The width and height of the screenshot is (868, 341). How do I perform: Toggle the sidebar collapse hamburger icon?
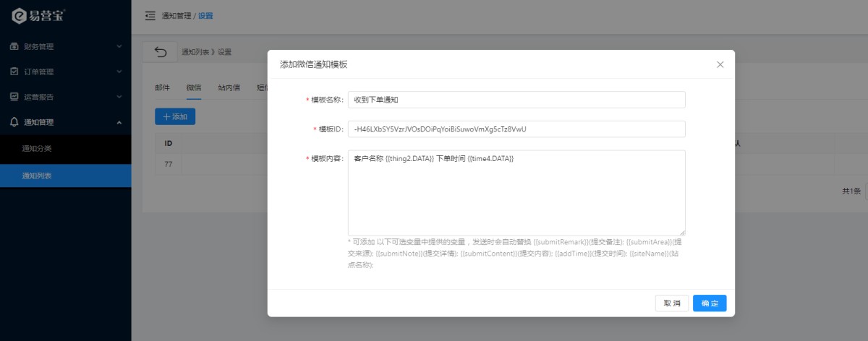[150, 16]
